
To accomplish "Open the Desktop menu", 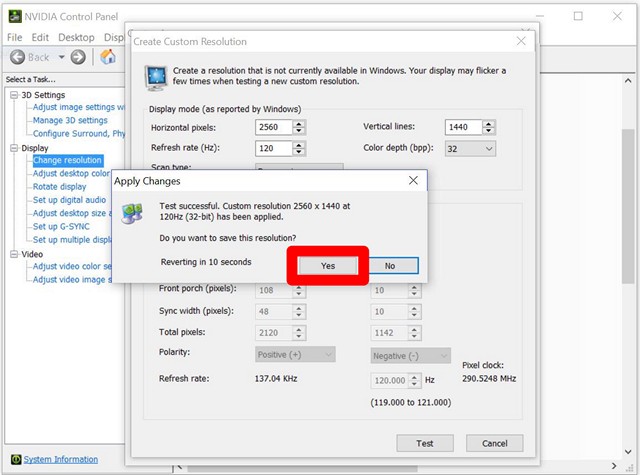I will pos(76,38).
